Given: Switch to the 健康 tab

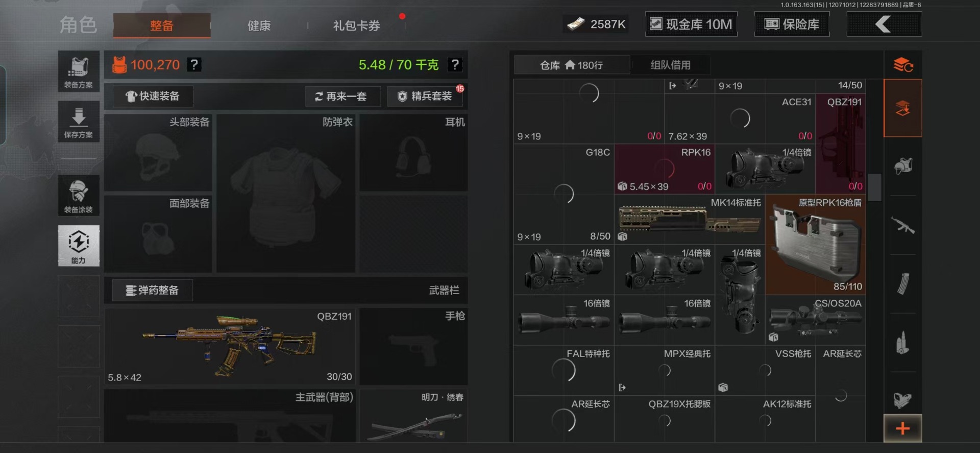Looking at the screenshot, I should pos(259,26).
